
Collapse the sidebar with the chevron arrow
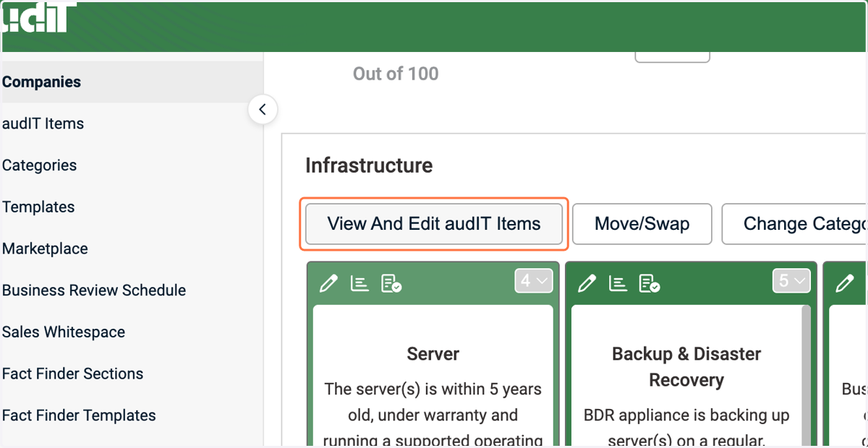coord(263,110)
